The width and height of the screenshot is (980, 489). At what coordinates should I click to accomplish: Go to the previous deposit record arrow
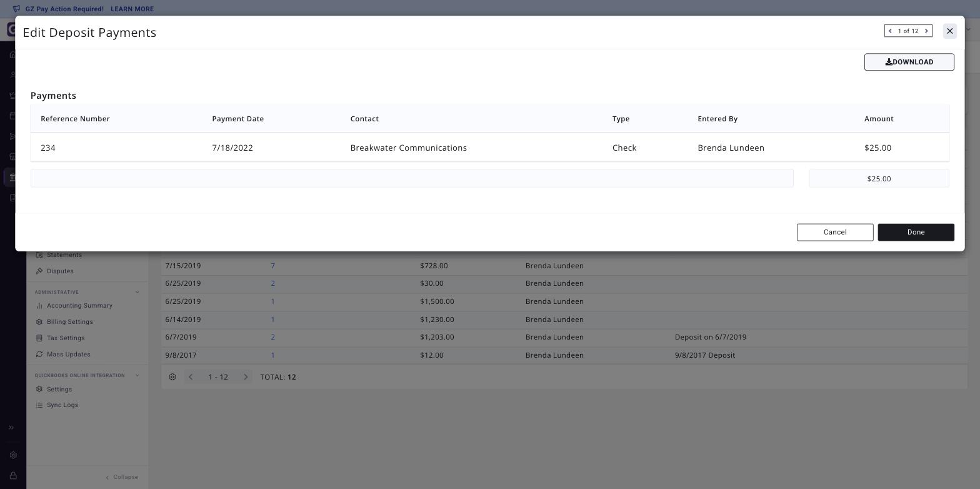coord(891,31)
